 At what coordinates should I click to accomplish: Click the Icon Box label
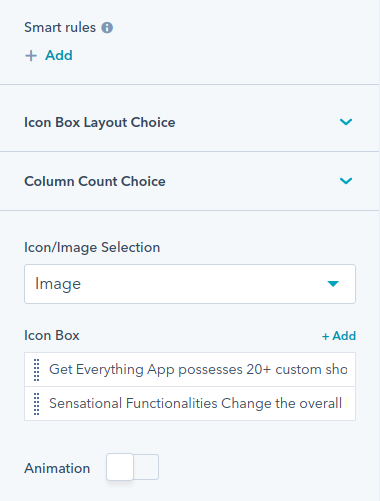[52, 335]
